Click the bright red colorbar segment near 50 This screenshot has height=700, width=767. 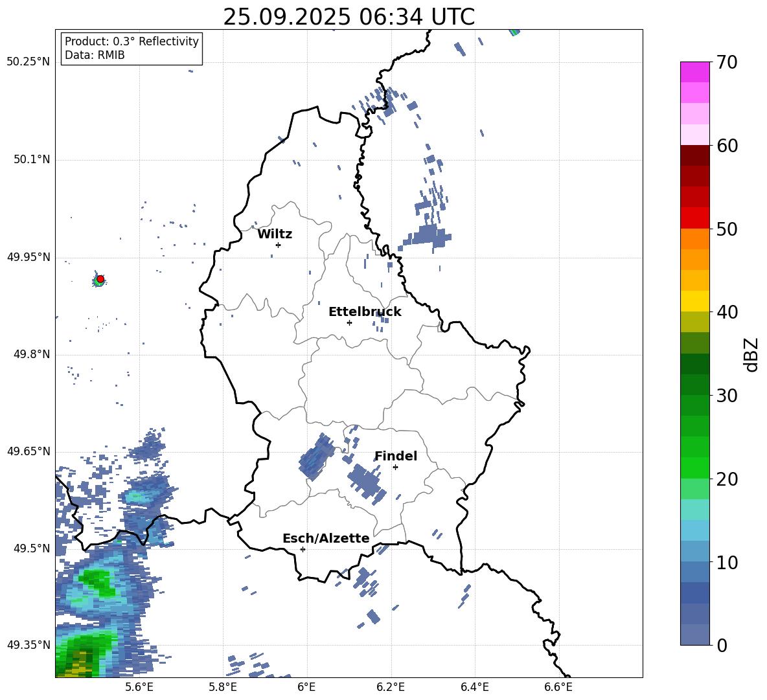(694, 218)
